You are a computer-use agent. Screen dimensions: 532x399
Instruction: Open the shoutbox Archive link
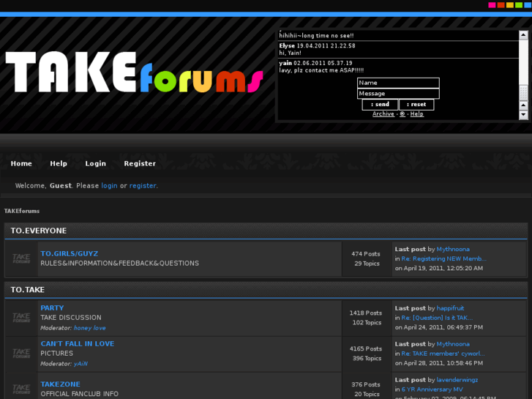(383, 114)
